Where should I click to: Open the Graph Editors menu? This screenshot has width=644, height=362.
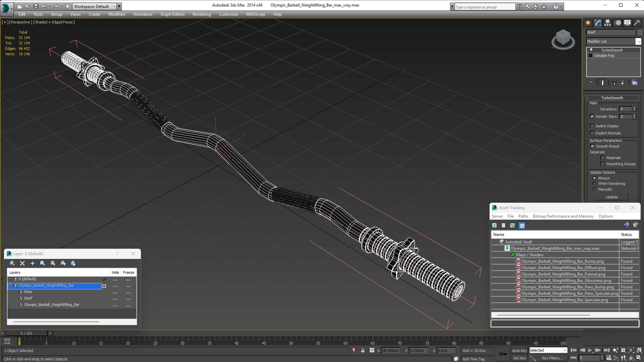(172, 14)
